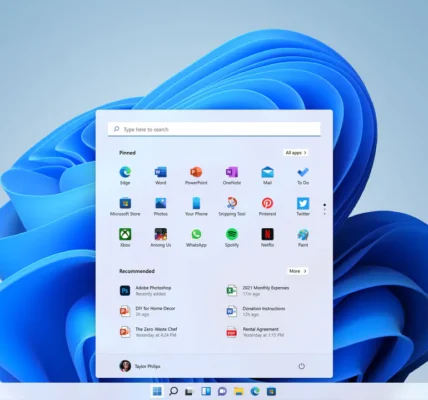This screenshot has height=400, width=428.
Task: Open the Edge pinned app
Action: pos(125,175)
